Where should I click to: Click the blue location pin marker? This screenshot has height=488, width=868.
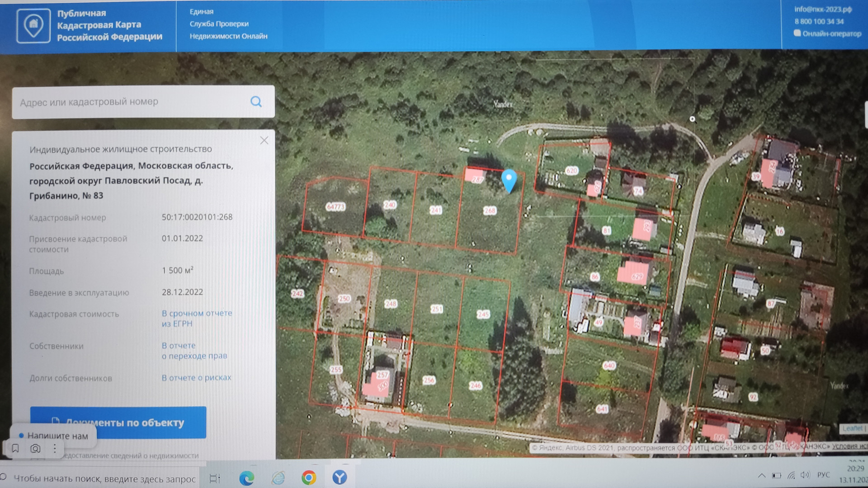509,179
